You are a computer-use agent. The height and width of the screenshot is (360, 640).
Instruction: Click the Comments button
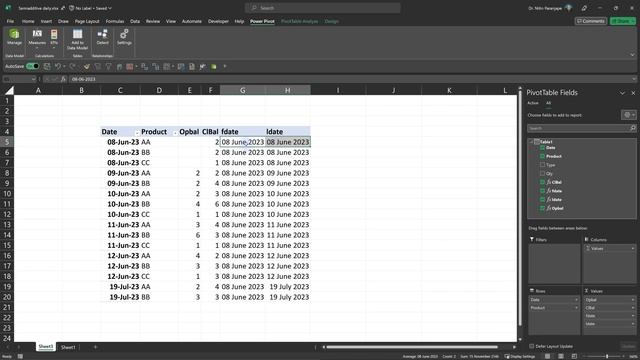tap(590, 21)
